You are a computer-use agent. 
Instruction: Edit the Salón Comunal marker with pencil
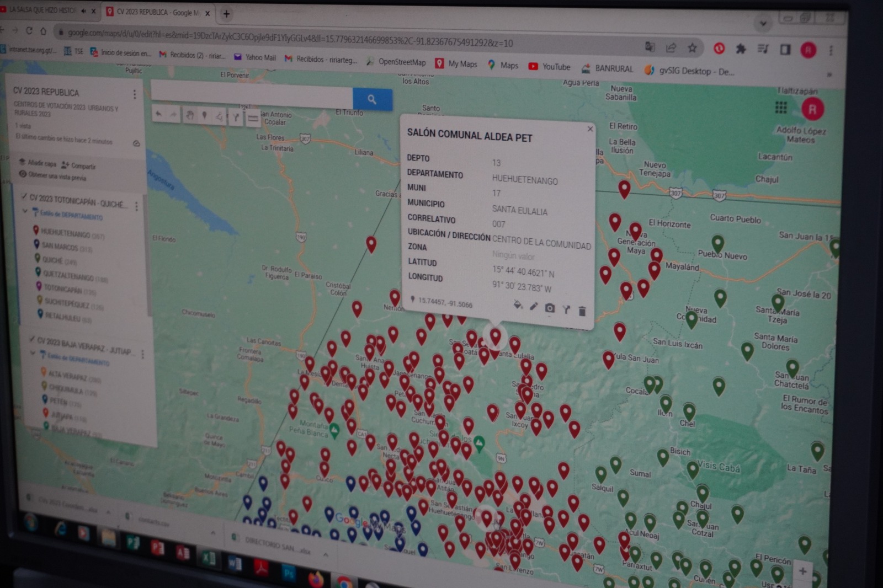click(x=534, y=306)
